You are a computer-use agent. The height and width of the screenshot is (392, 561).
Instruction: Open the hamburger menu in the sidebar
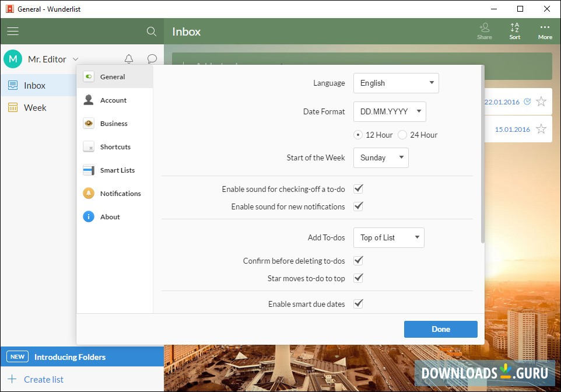[x=13, y=32]
